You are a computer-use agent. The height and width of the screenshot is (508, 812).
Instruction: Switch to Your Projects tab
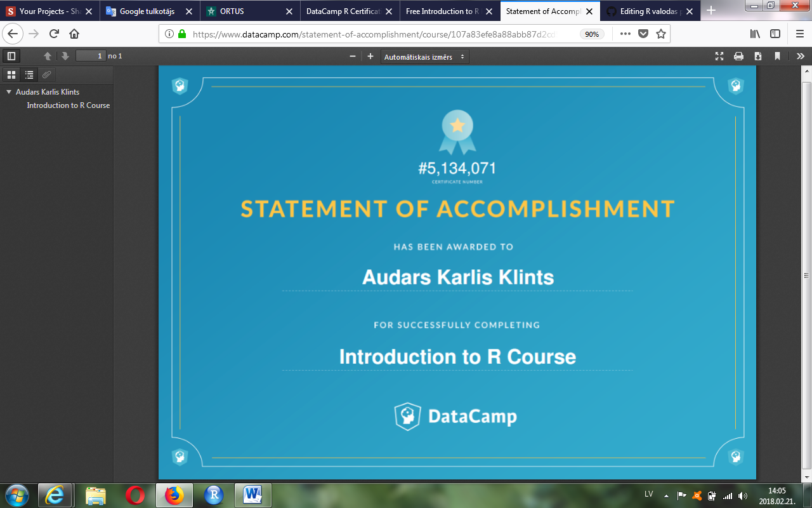click(x=50, y=11)
